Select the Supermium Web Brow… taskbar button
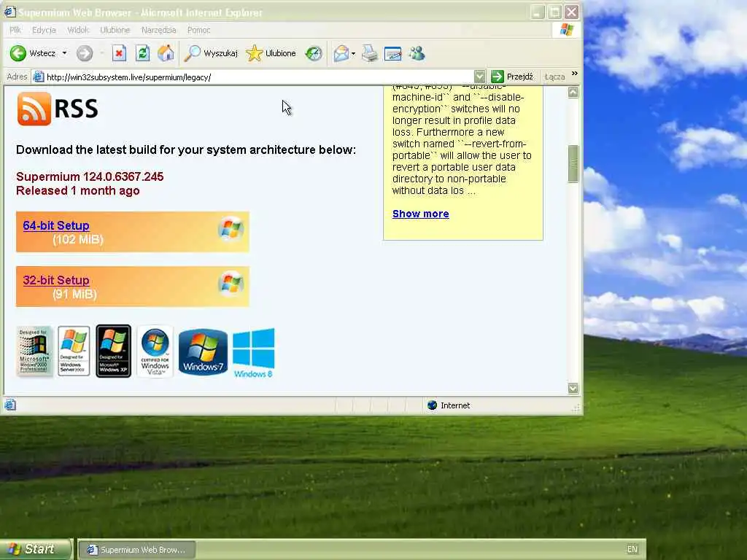This screenshot has width=747, height=560. click(136, 550)
